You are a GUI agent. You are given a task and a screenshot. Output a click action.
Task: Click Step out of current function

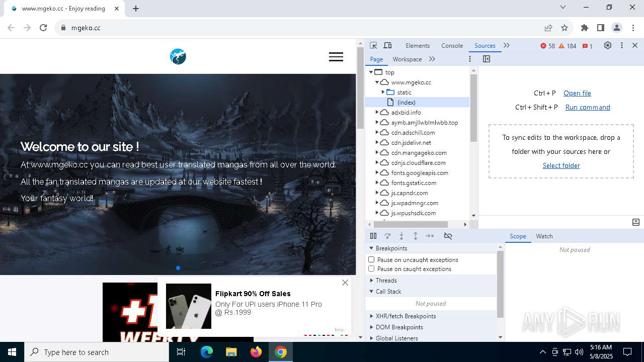pos(416,236)
